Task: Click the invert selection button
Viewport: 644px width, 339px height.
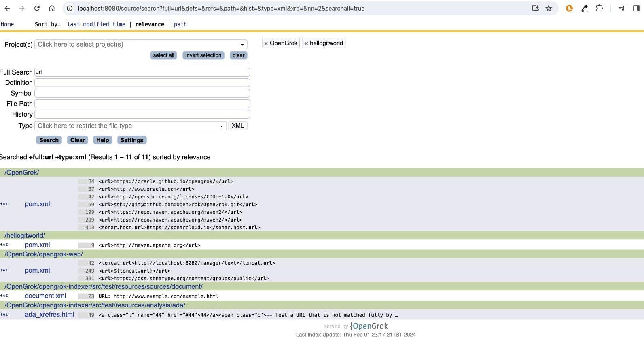Action: click(203, 55)
